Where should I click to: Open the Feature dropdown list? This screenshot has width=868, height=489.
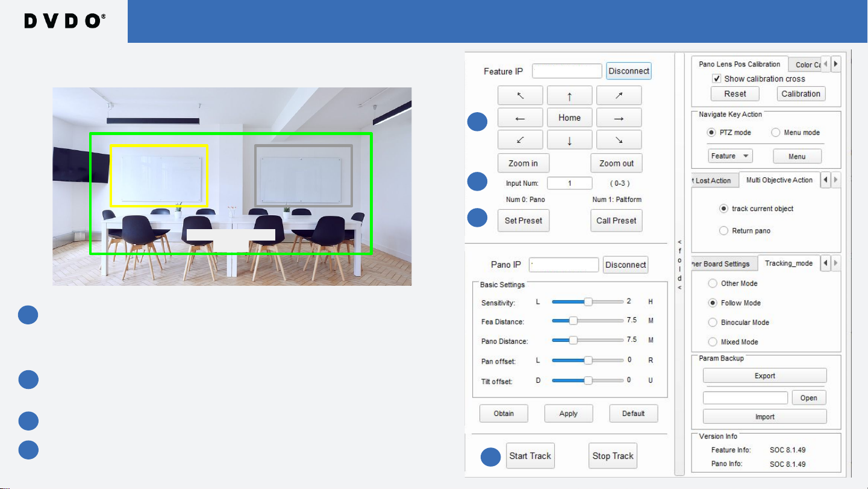point(730,156)
